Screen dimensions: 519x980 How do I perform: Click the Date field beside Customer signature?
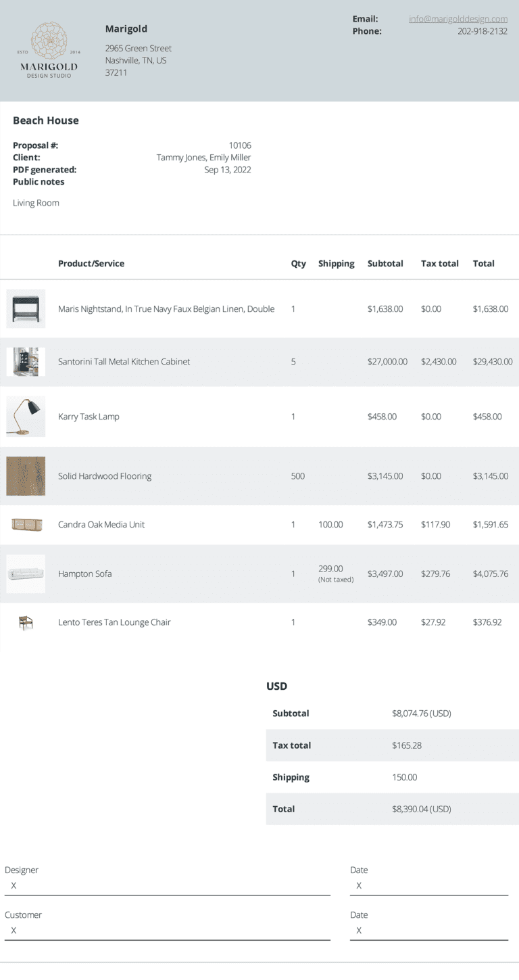428,931
